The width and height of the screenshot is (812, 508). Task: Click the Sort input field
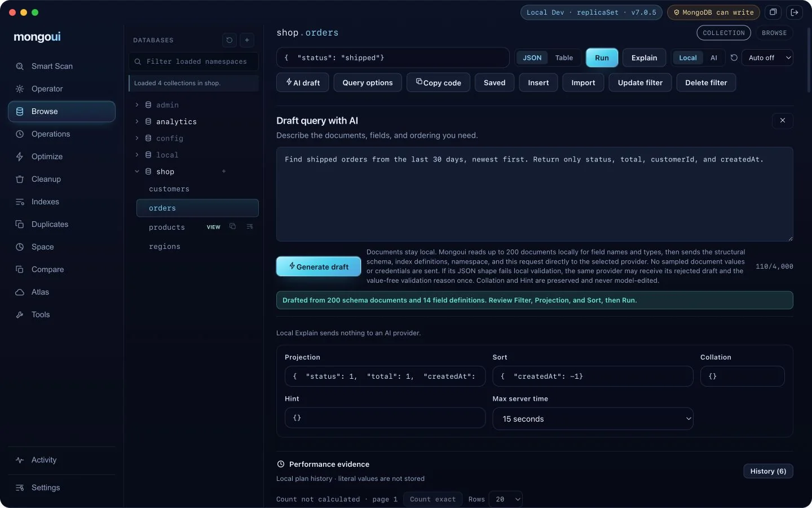[x=593, y=376]
